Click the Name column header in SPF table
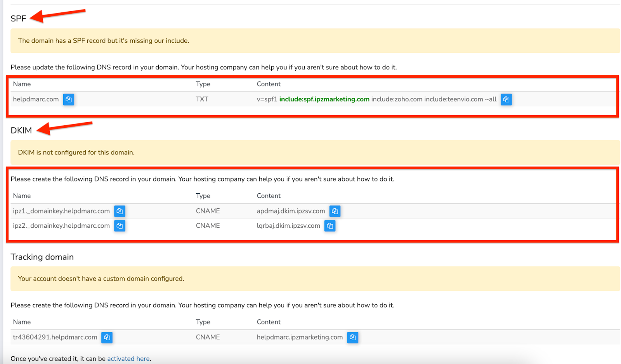The height and width of the screenshot is (364, 621). coord(22,84)
